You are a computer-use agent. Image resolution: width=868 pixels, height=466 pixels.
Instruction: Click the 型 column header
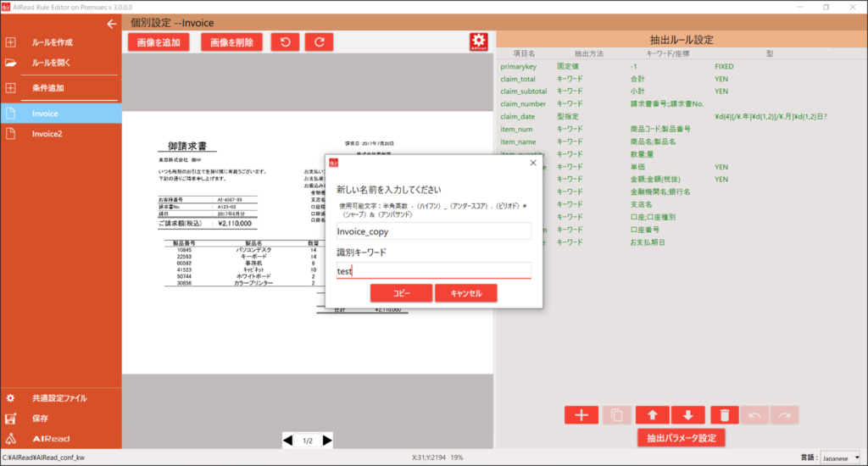coord(770,53)
